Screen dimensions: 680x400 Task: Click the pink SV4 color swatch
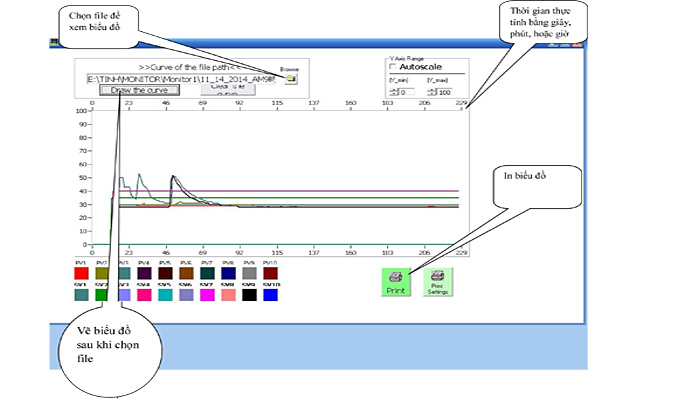[x=144, y=295]
